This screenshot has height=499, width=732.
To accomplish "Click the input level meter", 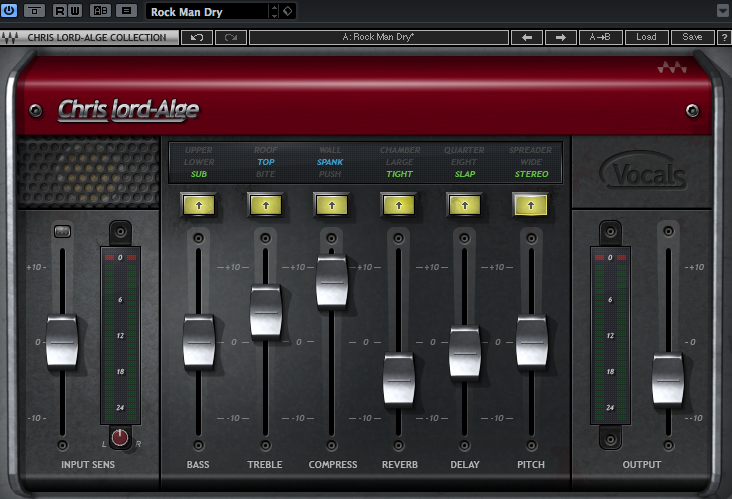I will coord(120,335).
